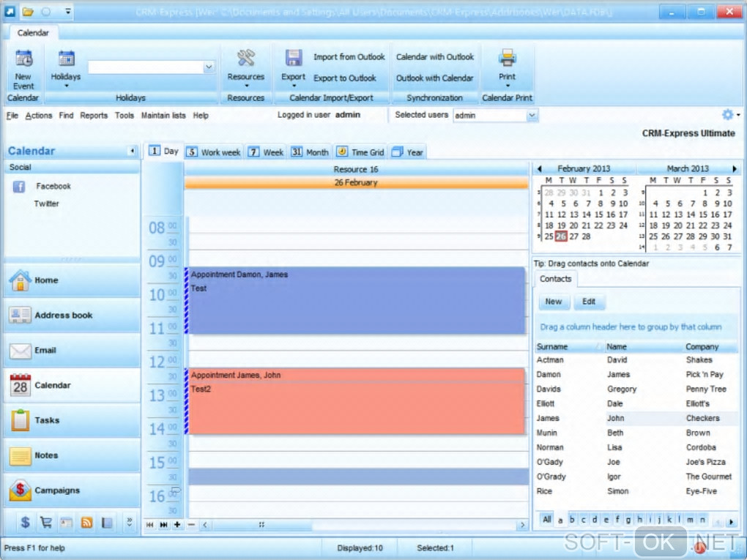Switch to Day view tab
Image resolution: width=747 pixels, height=560 pixels.
tap(164, 152)
